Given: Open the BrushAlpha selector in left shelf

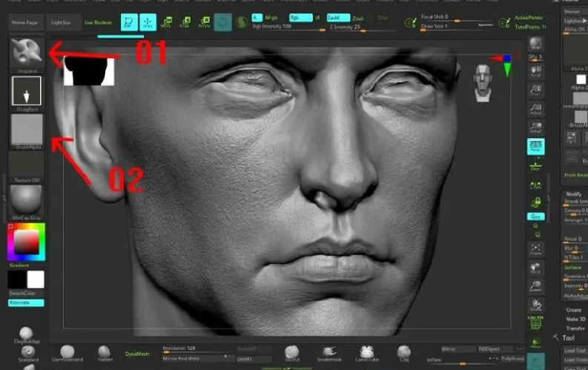Looking at the screenshot, I should point(27,132).
